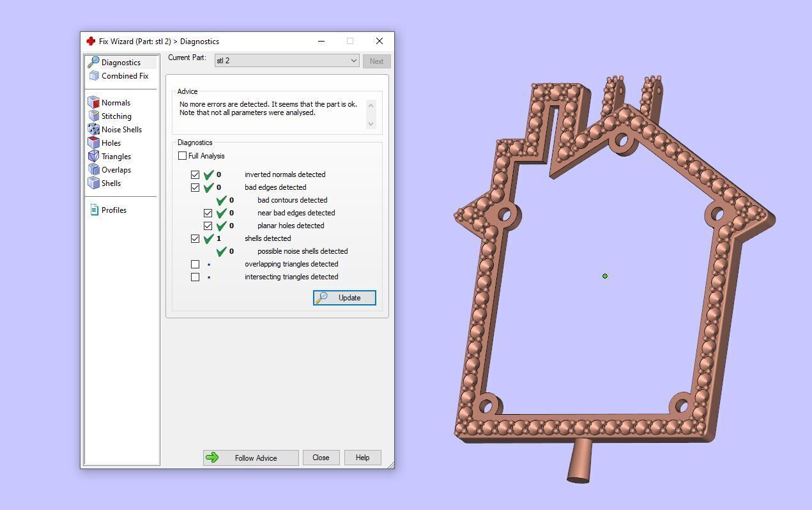Enable overlapping triangles detected checkbox
The height and width of the screenshot is (510, 812).
(x=195, y=264)
